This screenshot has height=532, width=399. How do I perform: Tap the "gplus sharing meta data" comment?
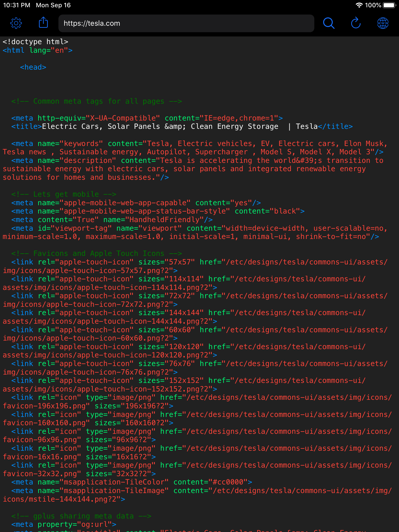point(81,516)
